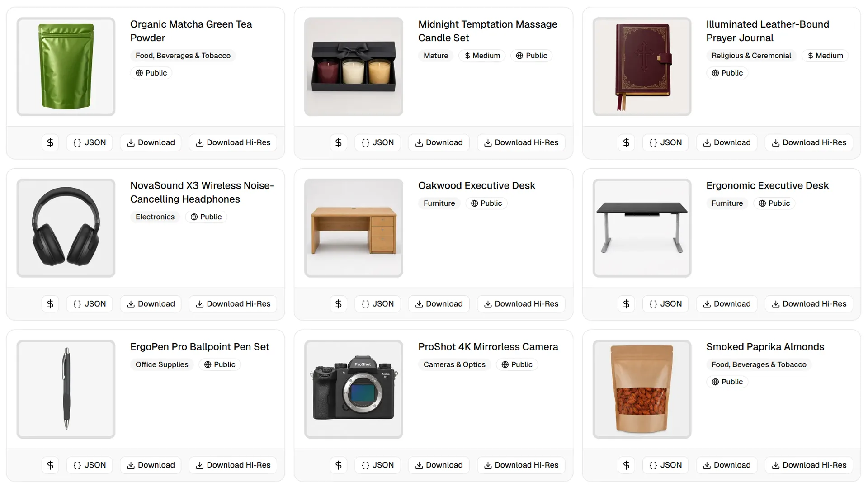Screen dimensions: 868x487
Task: Click dollar icon under NovaSound X3 Headphones
Action: [50, 304]
